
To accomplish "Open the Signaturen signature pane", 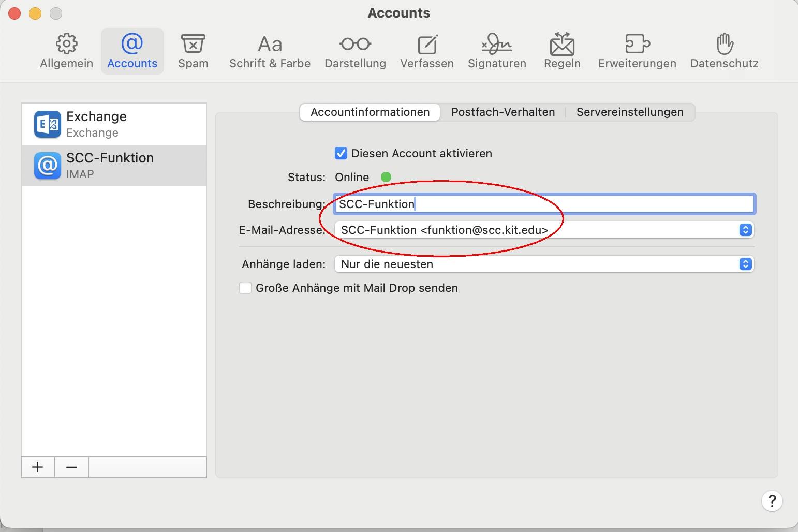I will click(497, 51).
